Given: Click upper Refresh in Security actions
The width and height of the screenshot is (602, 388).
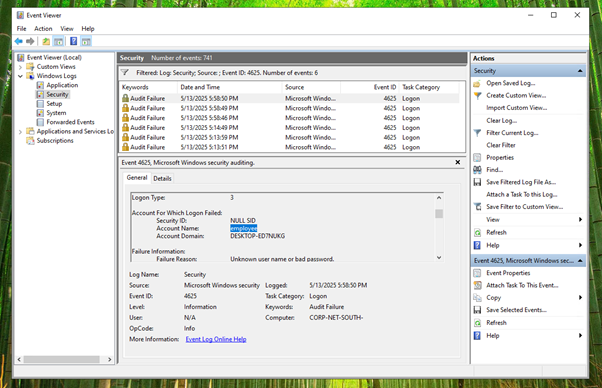Looking at the screenshot, I should pos(496,232).
